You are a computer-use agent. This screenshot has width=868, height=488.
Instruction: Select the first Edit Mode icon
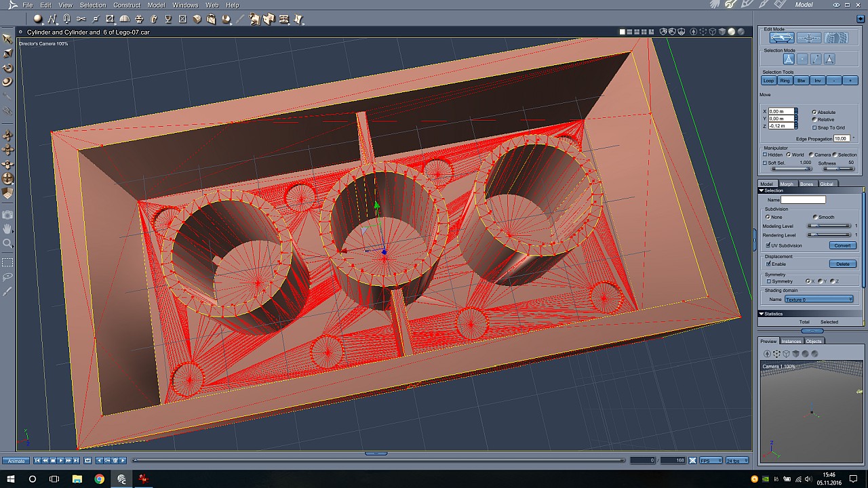click(x=781, y=38)
